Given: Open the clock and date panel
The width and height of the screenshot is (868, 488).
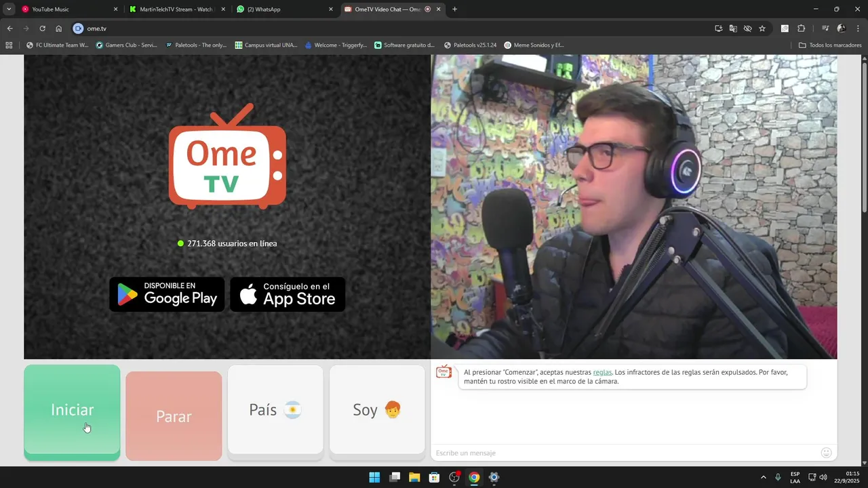Looking at the screenshot, I should pyautogui.click(x=847, y=477).
